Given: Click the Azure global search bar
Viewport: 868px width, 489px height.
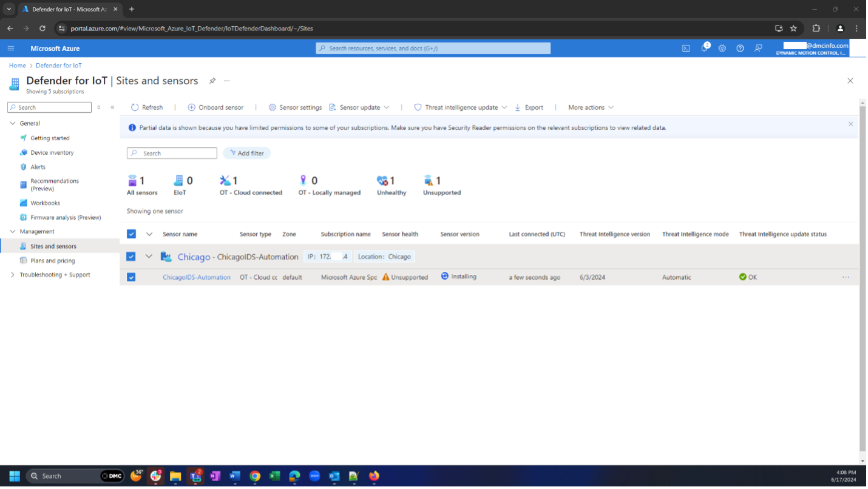Looking at the screenshot, I should (x=433, y=49).
